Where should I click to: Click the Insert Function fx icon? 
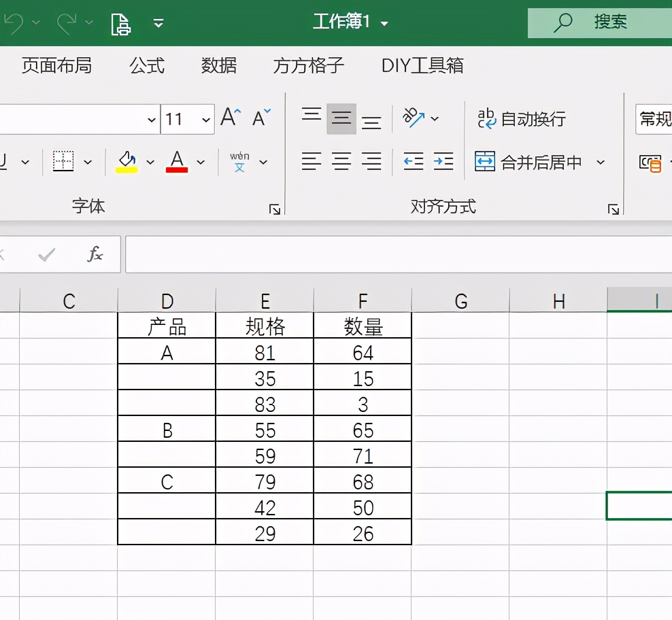pos(94,254)
